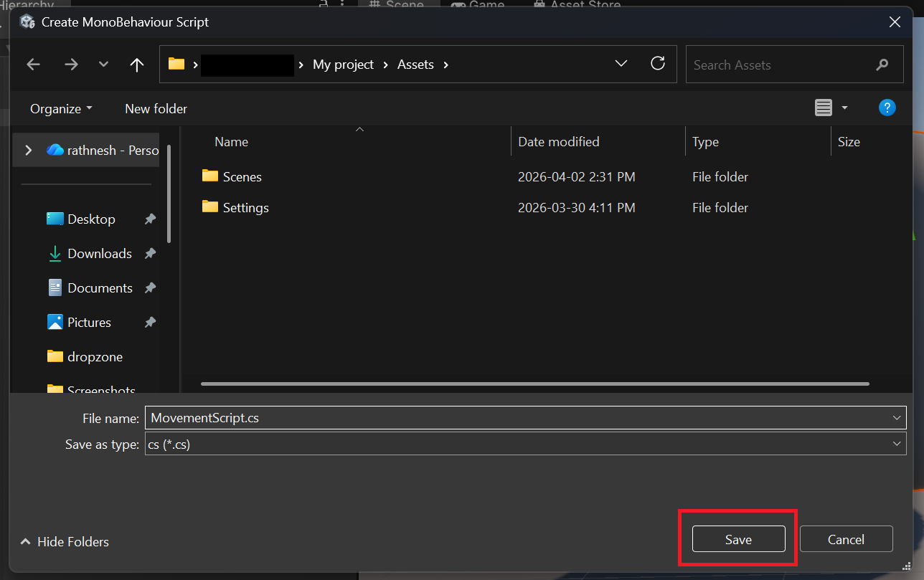Open the recent locations chevron
This screenshot has height=580, width=924.
(103, 64)
